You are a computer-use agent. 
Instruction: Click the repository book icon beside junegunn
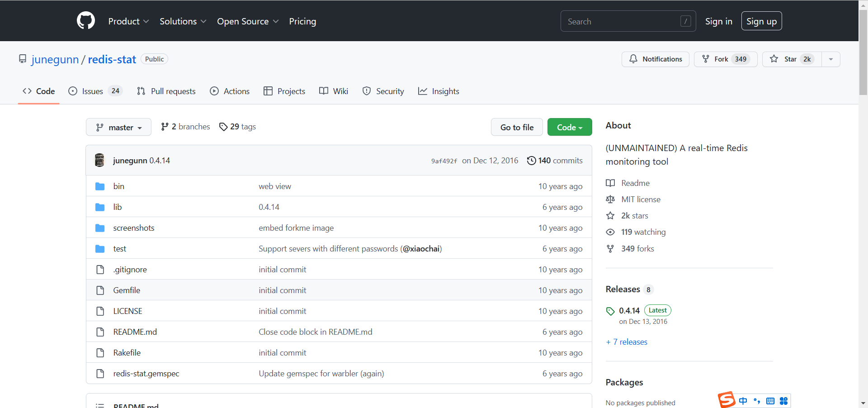[x=23, y=59]
